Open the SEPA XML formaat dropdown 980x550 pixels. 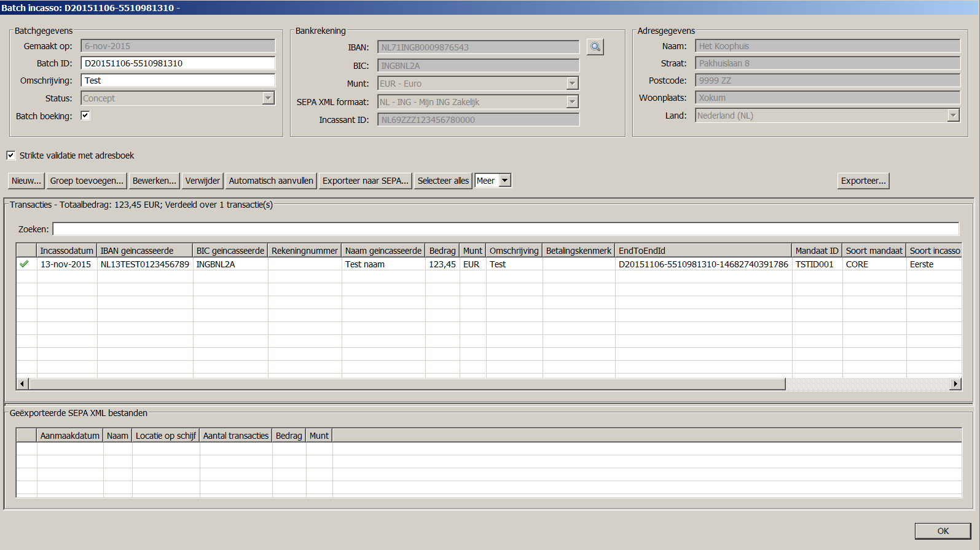click(572, 102)
